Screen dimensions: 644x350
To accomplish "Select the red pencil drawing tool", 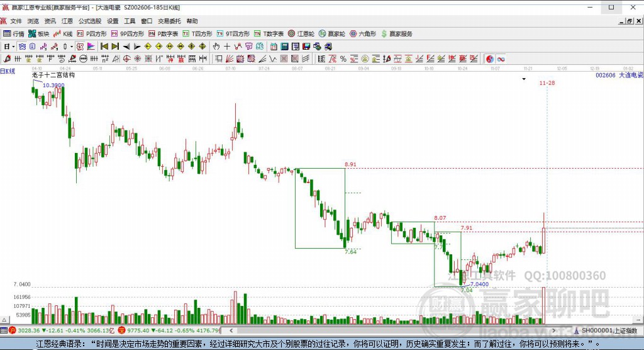I will (x=7, y=59).
